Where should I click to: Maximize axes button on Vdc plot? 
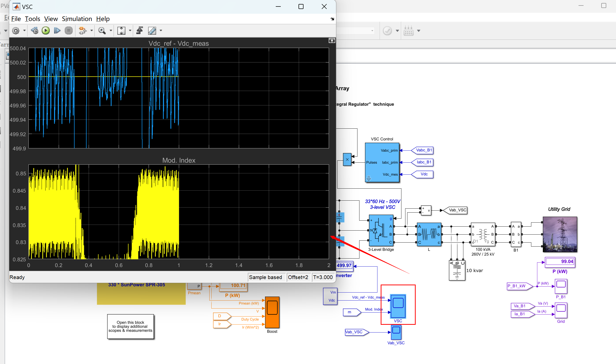coord(332,41)
